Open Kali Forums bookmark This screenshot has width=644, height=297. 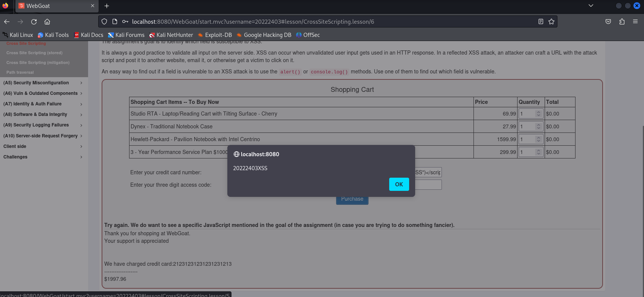tap(126, 35)
